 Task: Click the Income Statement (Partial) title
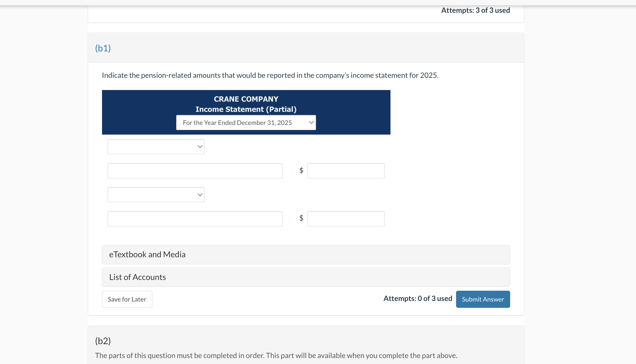click(x=246, y=109)
